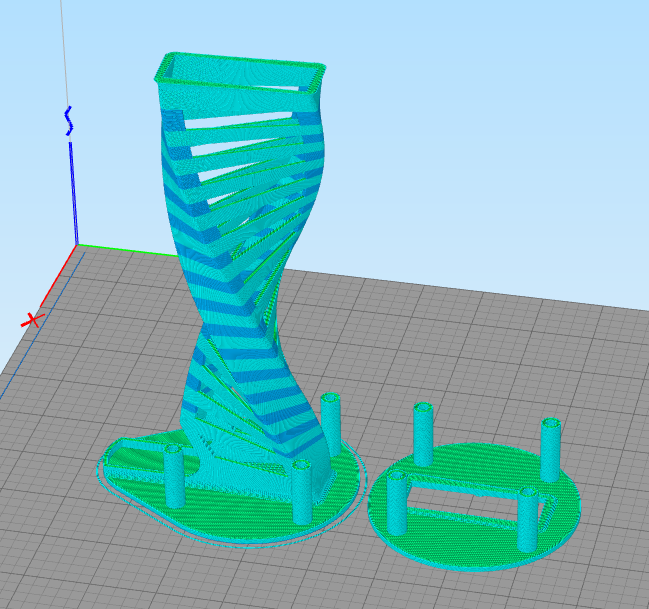This screenshot has width=649, height=609.
Task: Click the red X axis marker
Action: point(33,320)
